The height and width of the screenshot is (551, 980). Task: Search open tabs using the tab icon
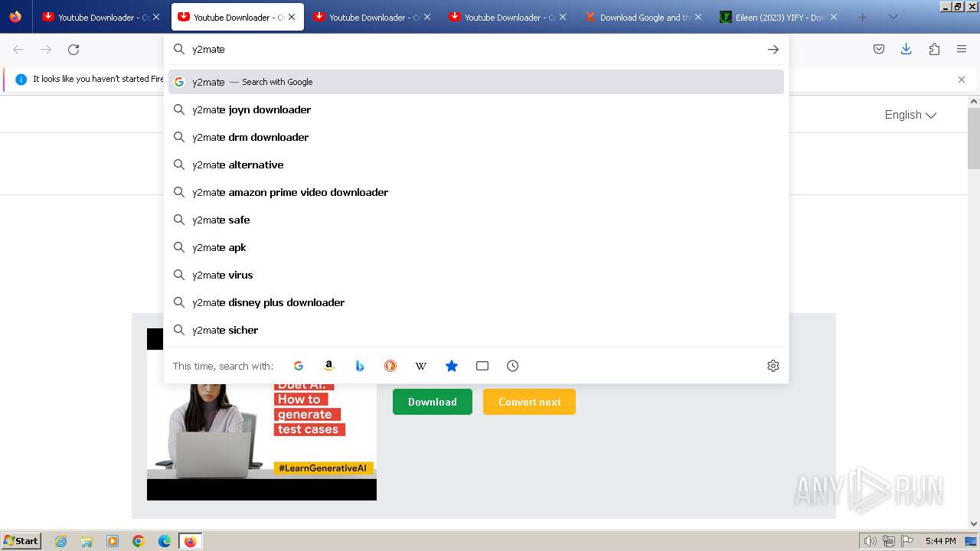click(x=482, y=366)
